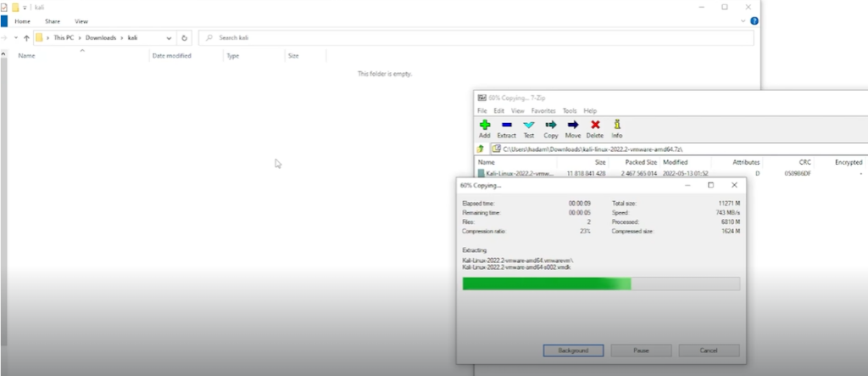Screen dimensions: 868x376
Task: Click the 7-Zip window title bar icon
Action: point(481,98)
